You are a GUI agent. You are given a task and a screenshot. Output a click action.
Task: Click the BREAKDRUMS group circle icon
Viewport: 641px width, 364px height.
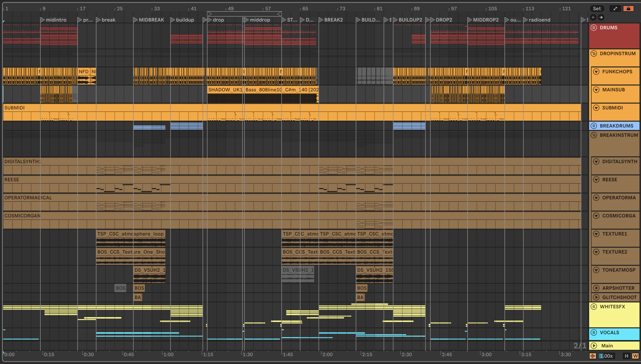[594, 126]
